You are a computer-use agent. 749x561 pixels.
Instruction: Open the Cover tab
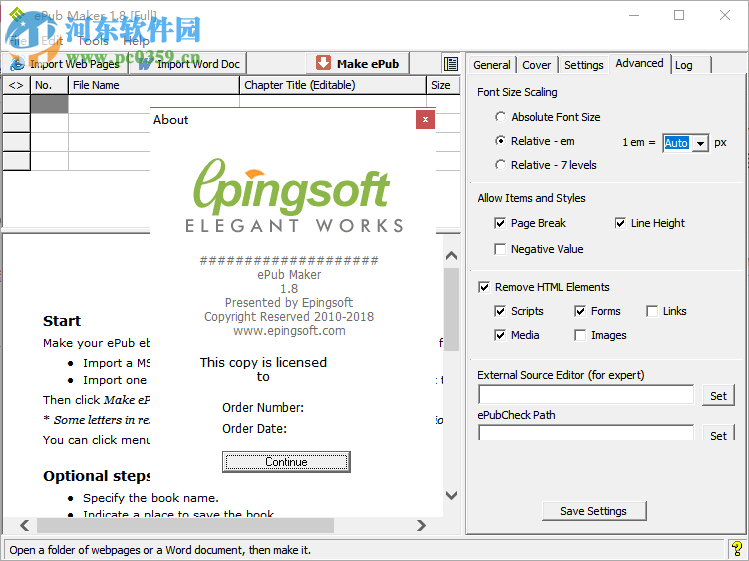point(536,65)
